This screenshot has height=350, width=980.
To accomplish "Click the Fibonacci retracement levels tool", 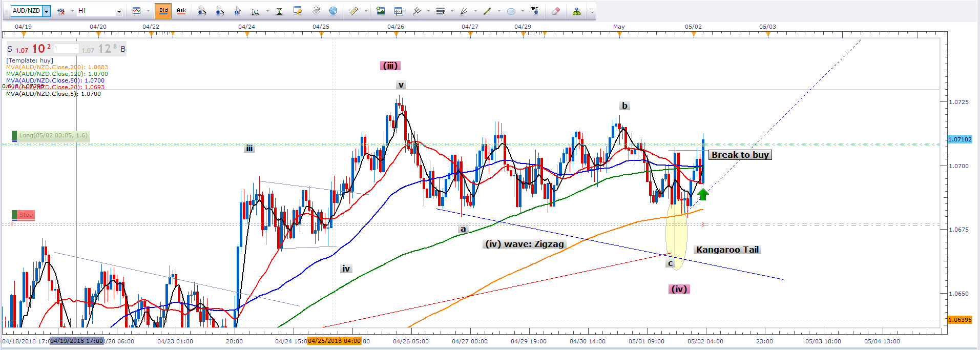I will point(440,11).
